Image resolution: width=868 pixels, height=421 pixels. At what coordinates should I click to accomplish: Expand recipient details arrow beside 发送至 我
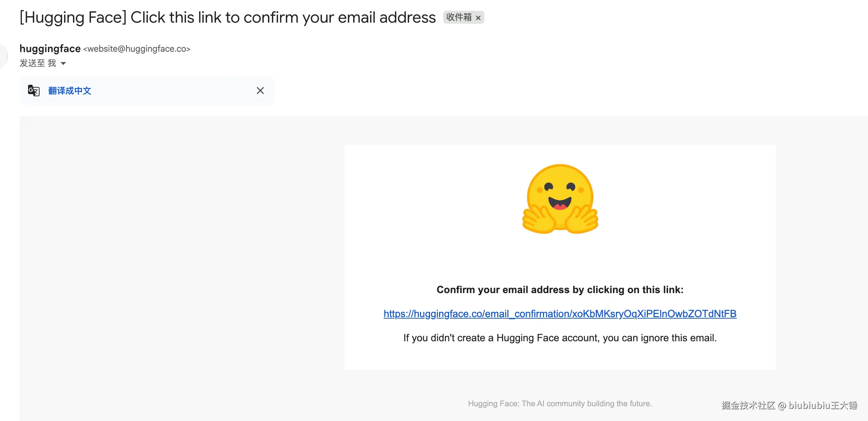point(63,64)
